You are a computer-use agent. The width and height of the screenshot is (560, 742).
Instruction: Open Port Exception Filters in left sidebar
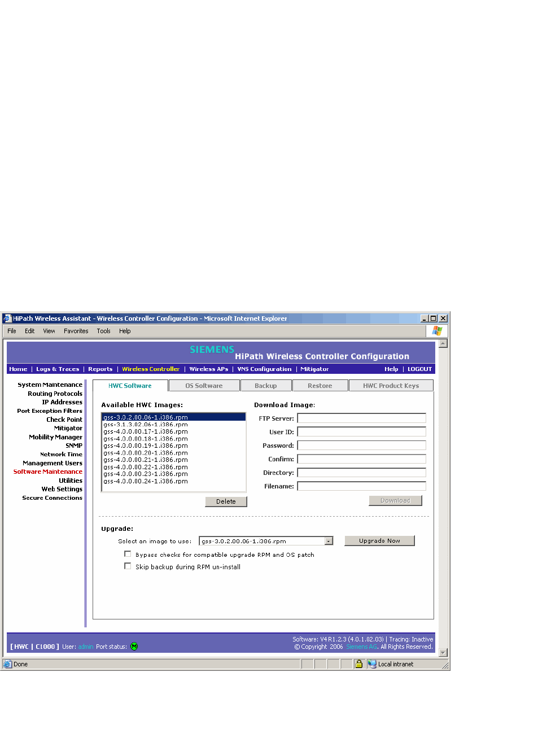(x=50, y=411)
